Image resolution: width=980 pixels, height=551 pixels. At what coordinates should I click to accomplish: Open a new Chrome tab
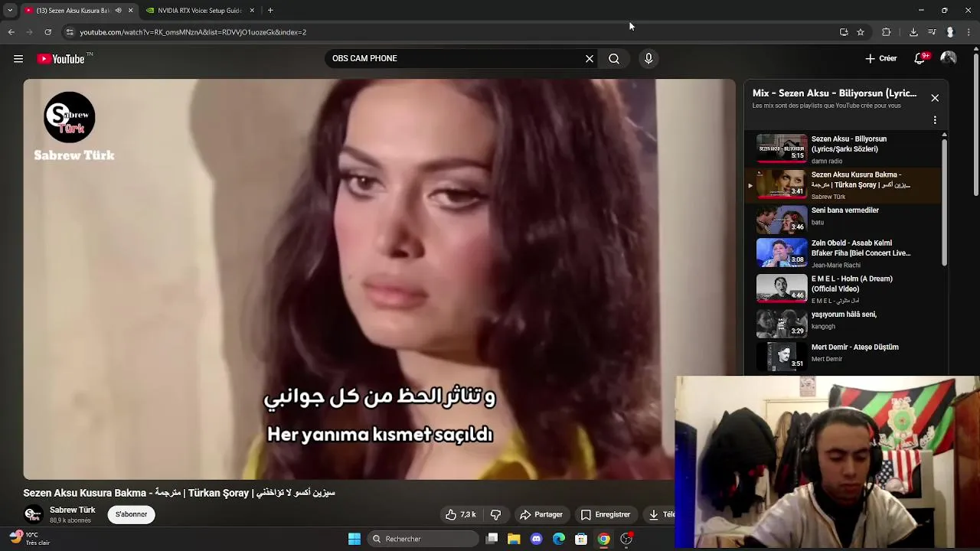pyautogui.click(x=270, y=11)
